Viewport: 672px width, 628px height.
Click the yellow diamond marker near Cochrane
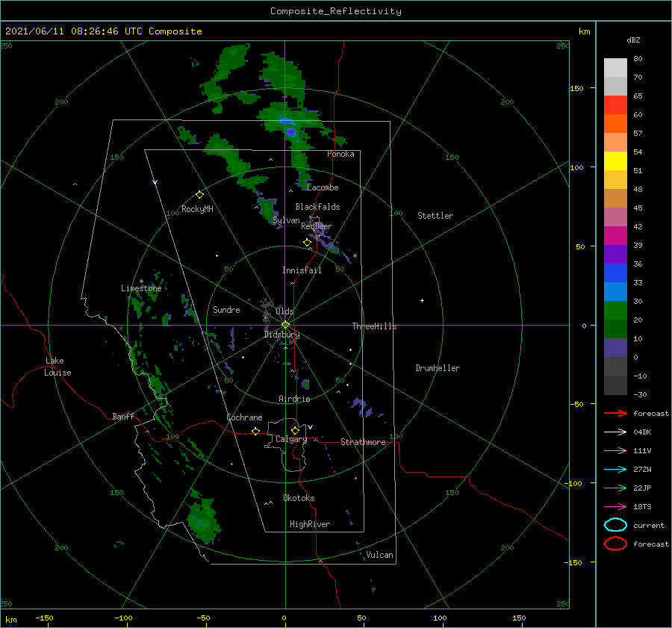pyautogui.click(x=256, y=431)
